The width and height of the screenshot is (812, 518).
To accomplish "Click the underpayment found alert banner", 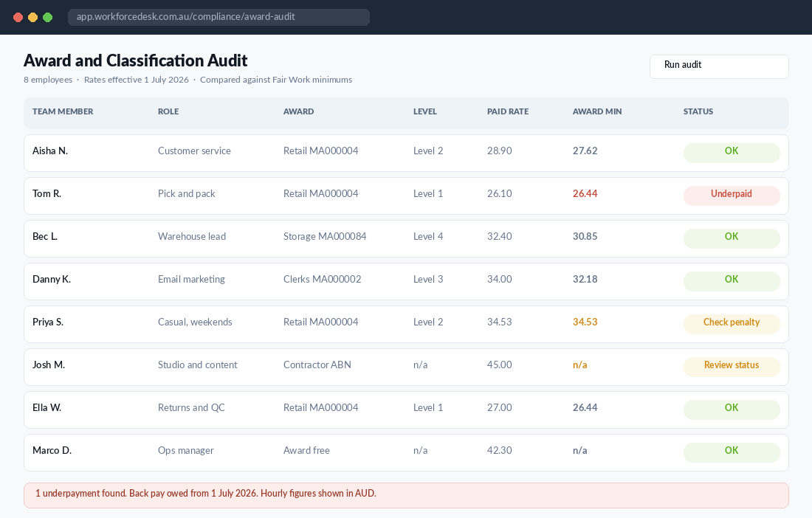I will 406,495.
